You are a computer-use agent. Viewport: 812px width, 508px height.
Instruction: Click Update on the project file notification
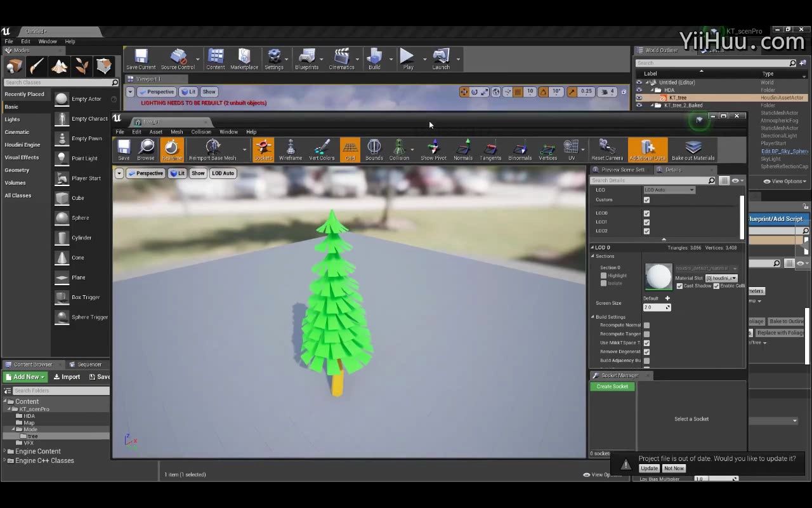point(648,468)
